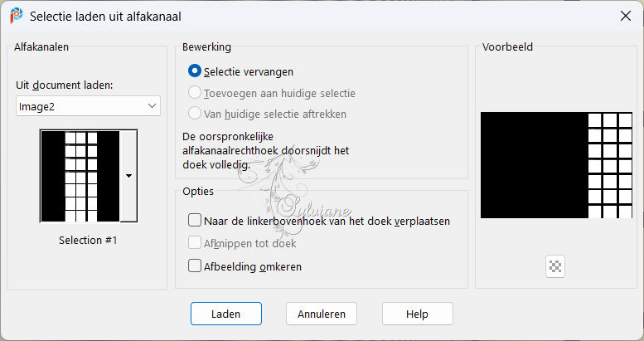Screen dimensions: 644x341
Task: Click the dialog title bar text
Action: (105, 17)
